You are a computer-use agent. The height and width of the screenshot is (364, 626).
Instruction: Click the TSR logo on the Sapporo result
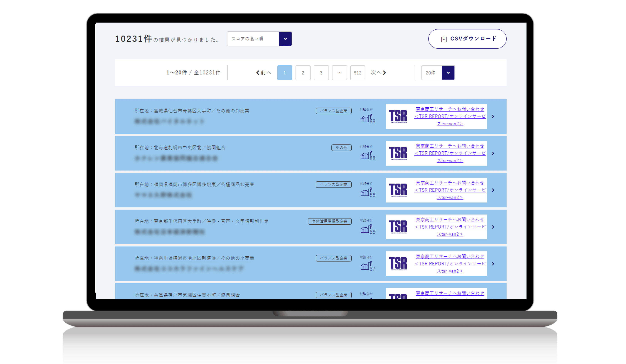coord(398,153)
